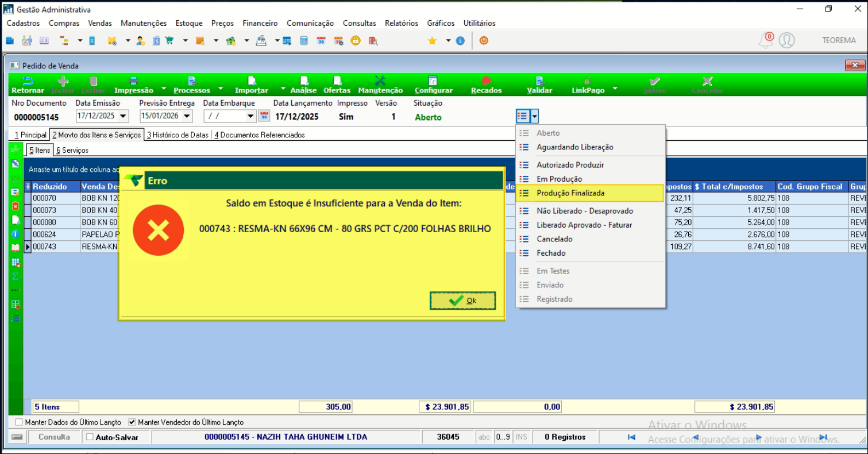Image resolution: width=868 pixels, height=454 pixels.
Task: Open the Impressão dropdown arrow
Action: coord(163,89)
